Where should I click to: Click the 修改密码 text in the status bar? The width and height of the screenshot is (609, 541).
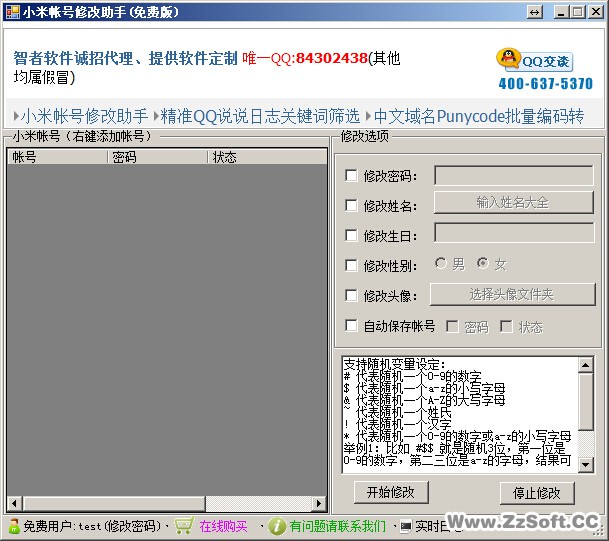click(x=133, y=526)
